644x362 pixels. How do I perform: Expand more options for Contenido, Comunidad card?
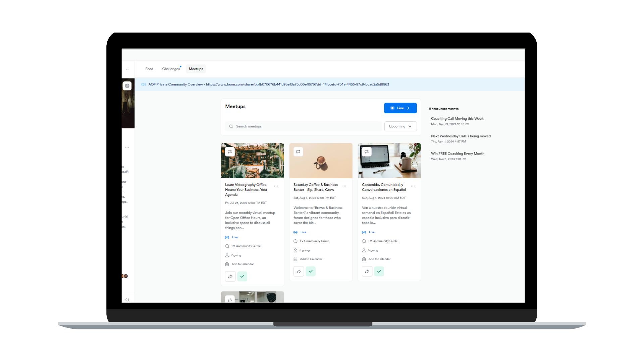tap(413, 186)
